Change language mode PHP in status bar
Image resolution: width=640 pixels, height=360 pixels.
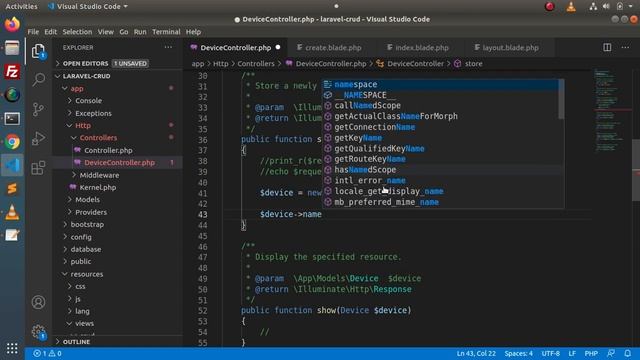591,353
